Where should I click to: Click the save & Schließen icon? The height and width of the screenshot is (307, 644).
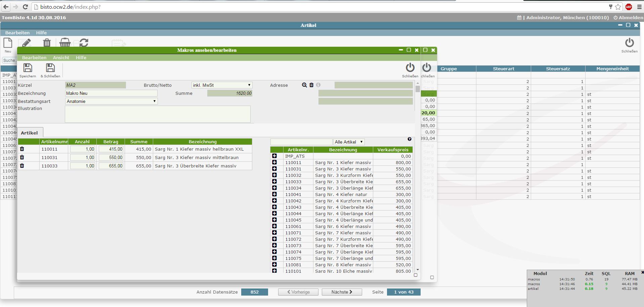[x=50, y=68]
